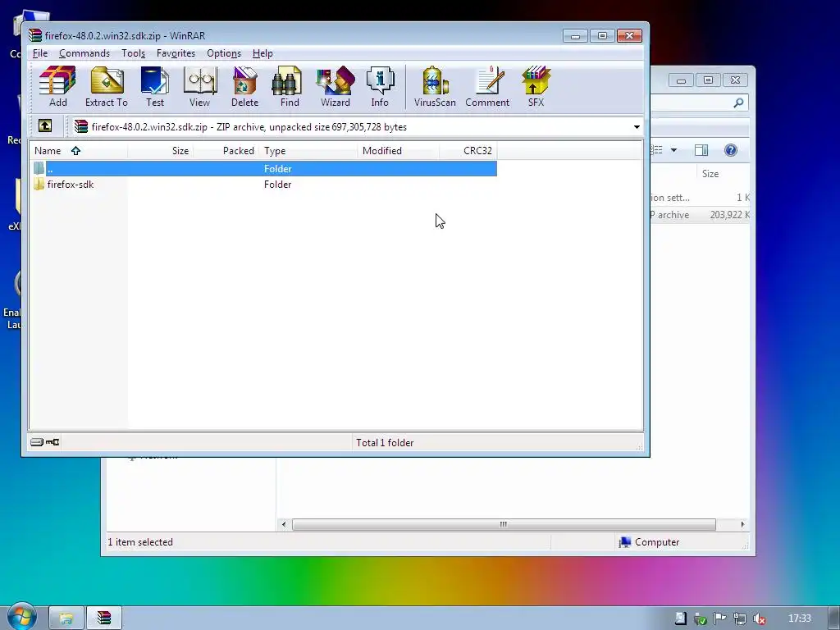Run the Test archive tool
This screenshot has height=630, width=840.
point(155,86)
